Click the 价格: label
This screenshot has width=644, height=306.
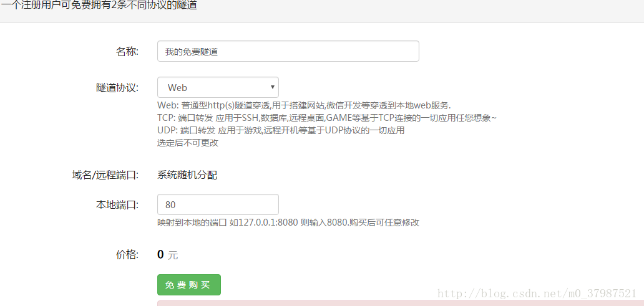point(127,255)
